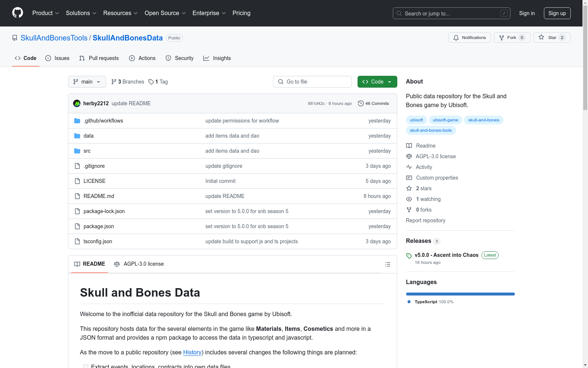Image resolution: width=588 pixels, height=368 pixels.
Task: Click the Sign up button
Action: pyautogui.click(x=557, y=13)
